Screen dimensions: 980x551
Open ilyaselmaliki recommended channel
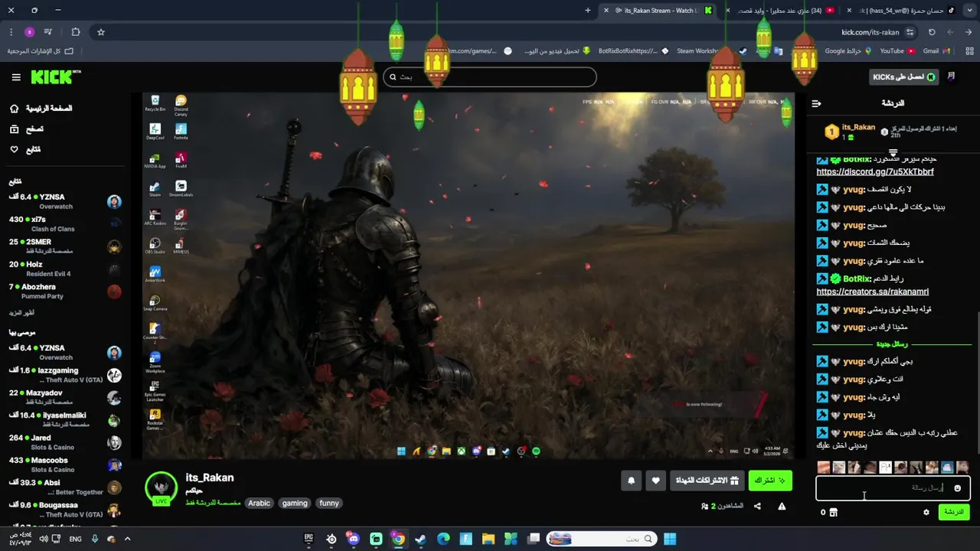65,419
